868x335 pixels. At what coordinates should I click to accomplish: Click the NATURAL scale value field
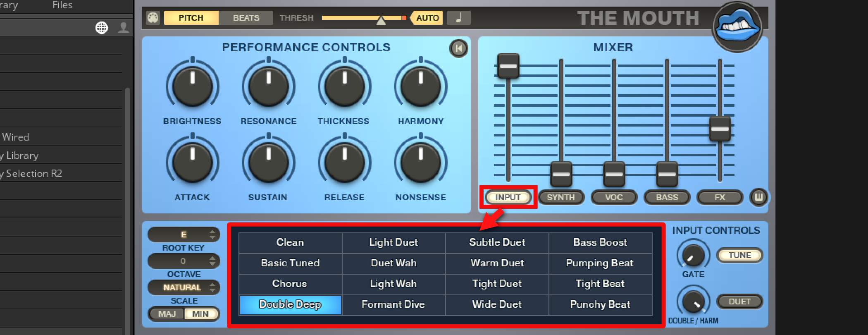(184, 287)
